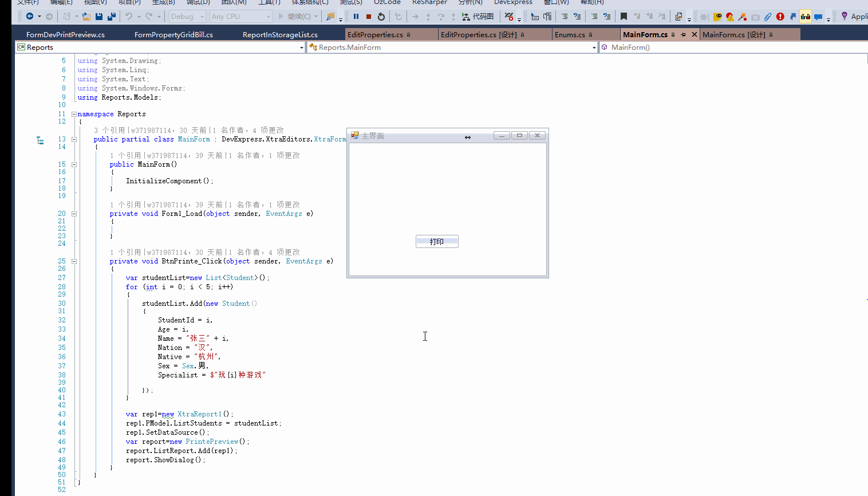Toggle a bookmark on the current line
868x496 pixels.
[624, 17]
